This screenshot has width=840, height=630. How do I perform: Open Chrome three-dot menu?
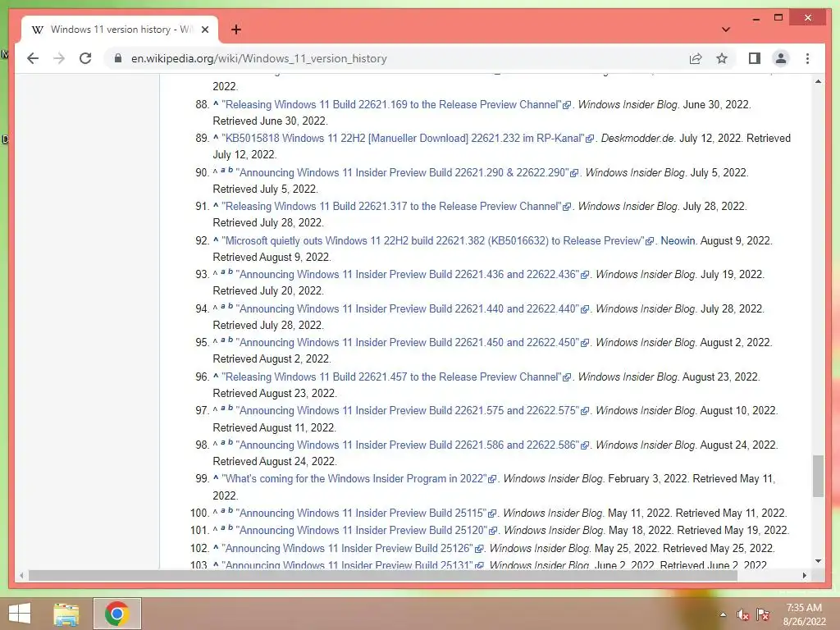(807, 58)
